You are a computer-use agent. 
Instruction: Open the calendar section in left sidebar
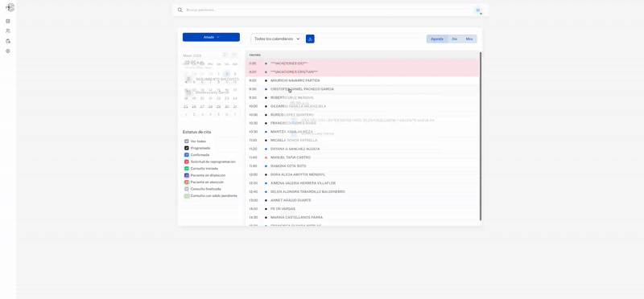click(8, 21)
